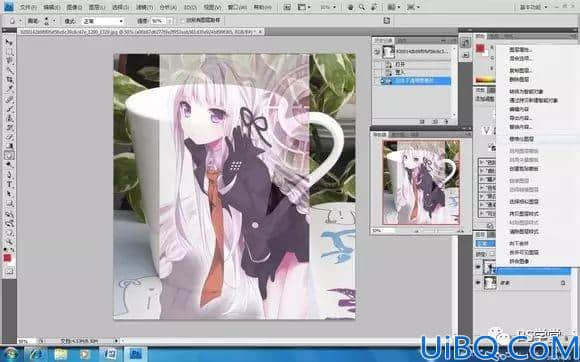Select the Pen tool
The height and width of the screenshot is (362, 580).
click(9, 175)
